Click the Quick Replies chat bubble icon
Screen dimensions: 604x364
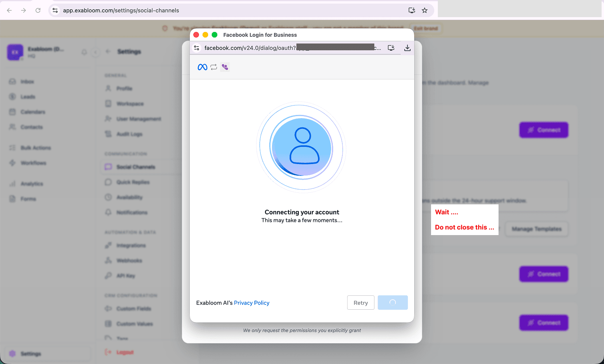point(108,182)
